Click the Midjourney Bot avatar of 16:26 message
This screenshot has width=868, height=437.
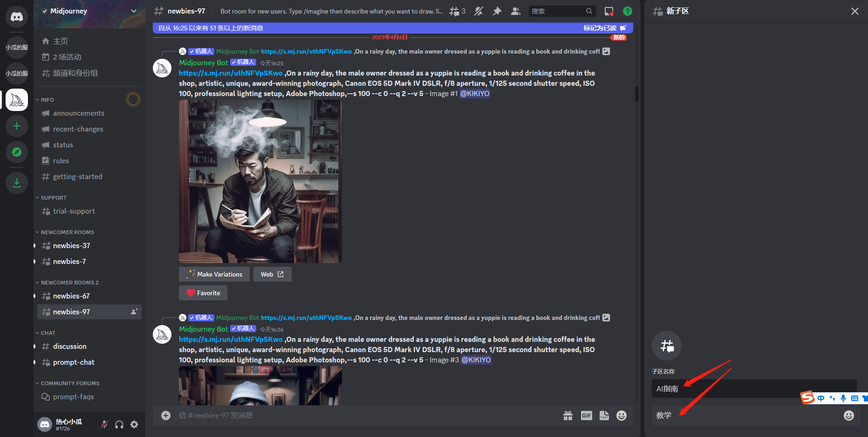162,335
